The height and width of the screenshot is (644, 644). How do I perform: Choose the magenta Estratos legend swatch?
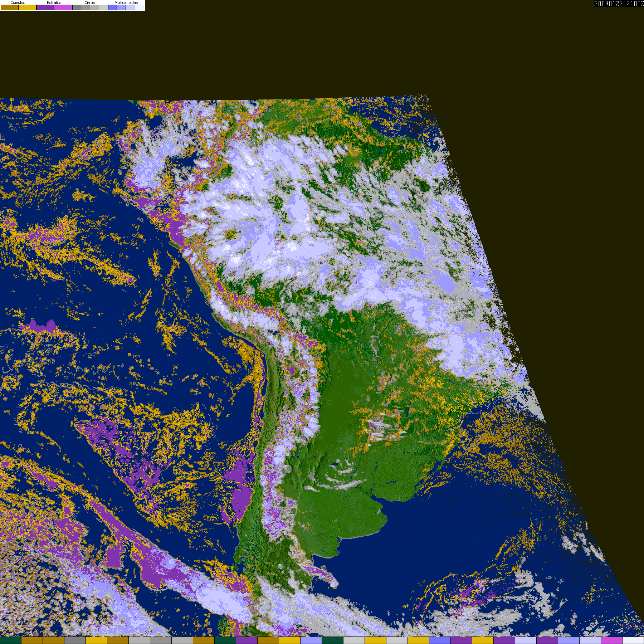tap(63, 7)
